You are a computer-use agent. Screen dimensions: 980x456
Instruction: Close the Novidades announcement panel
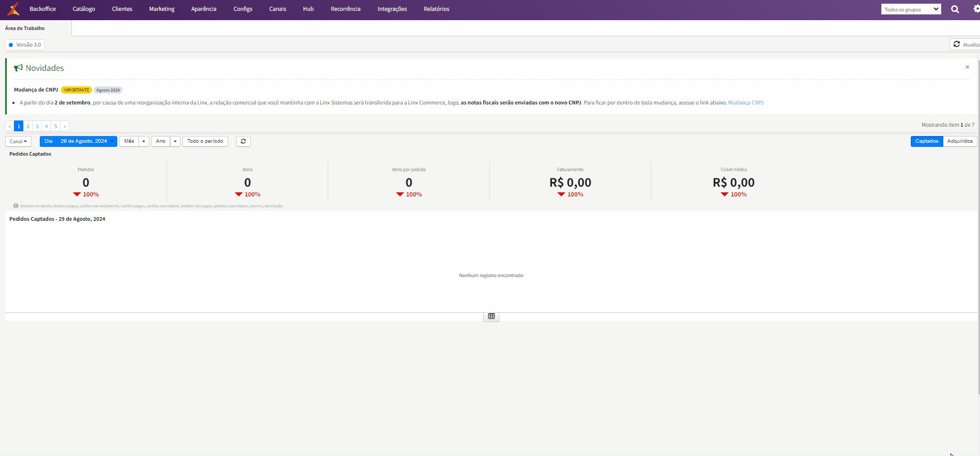967,67
